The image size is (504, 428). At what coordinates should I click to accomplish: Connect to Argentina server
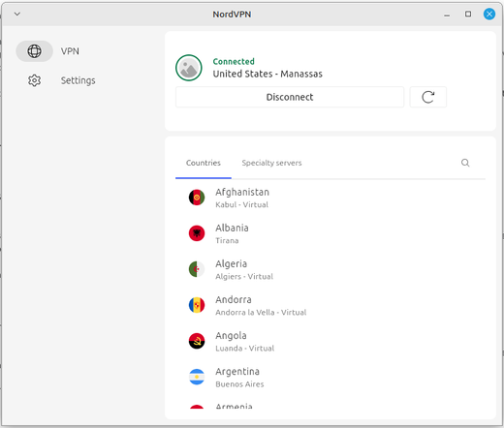point(331,377)
